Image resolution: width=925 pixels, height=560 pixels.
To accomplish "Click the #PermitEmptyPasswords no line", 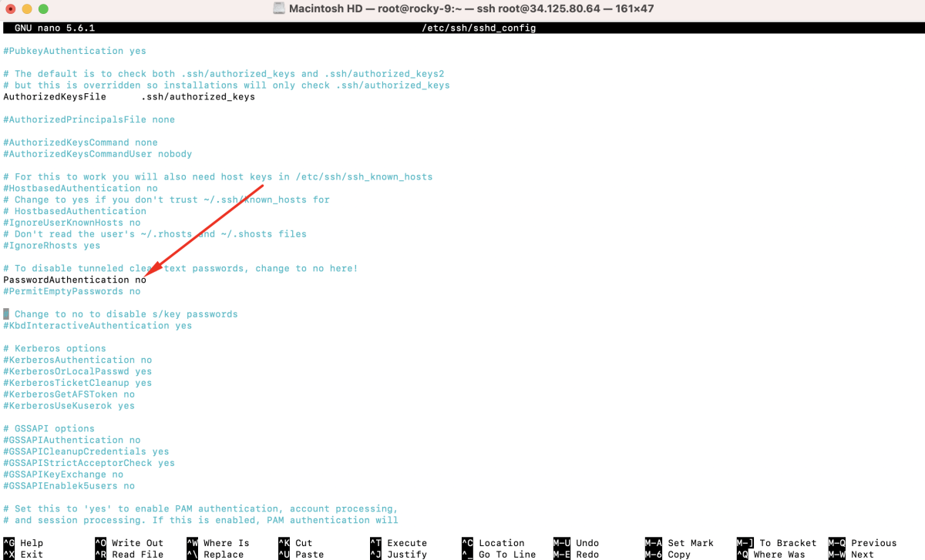I will coord(72,291).
